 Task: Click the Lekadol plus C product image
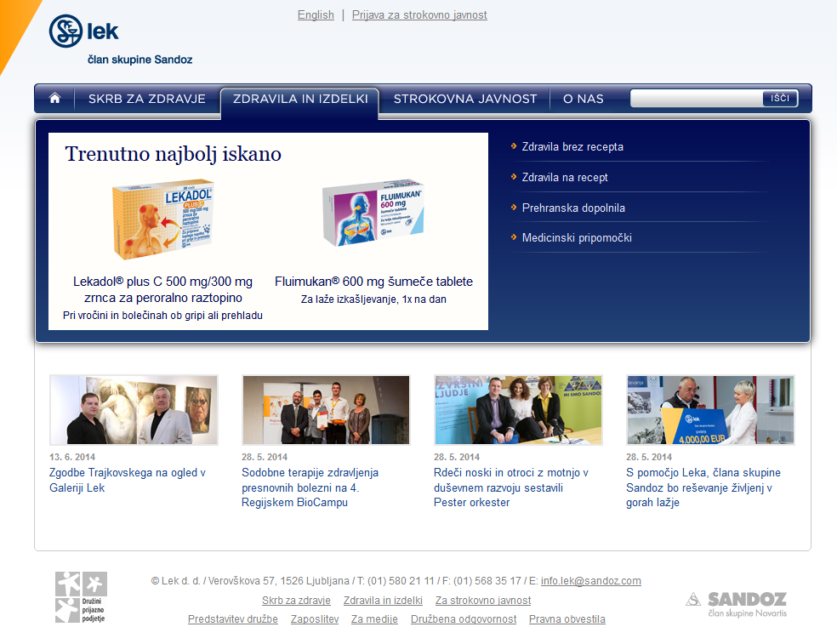(162, 219)
